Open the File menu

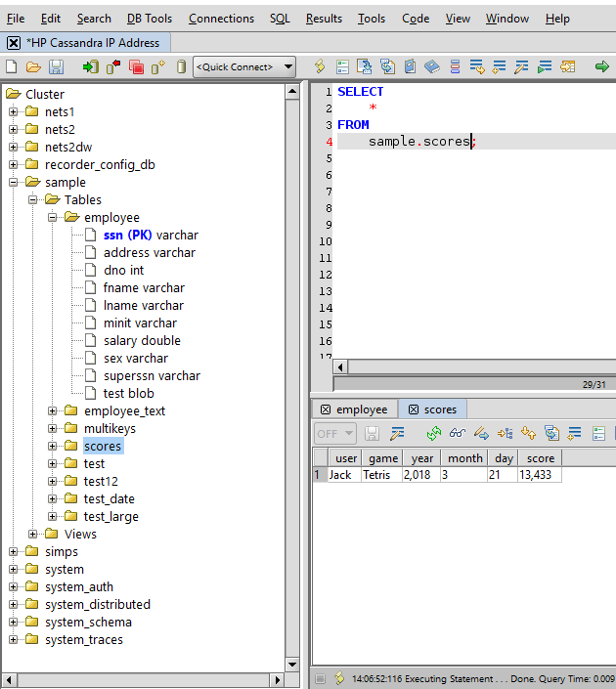(16, 19)
